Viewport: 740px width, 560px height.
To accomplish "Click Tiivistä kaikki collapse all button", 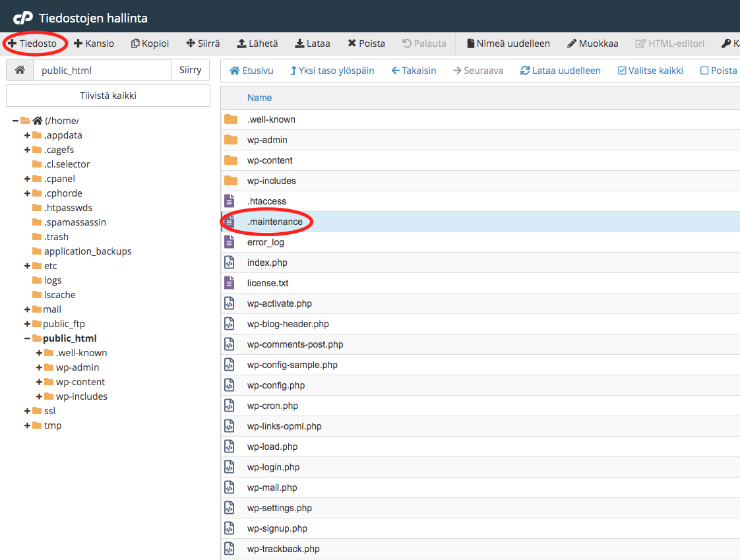I will click(108, 96).
